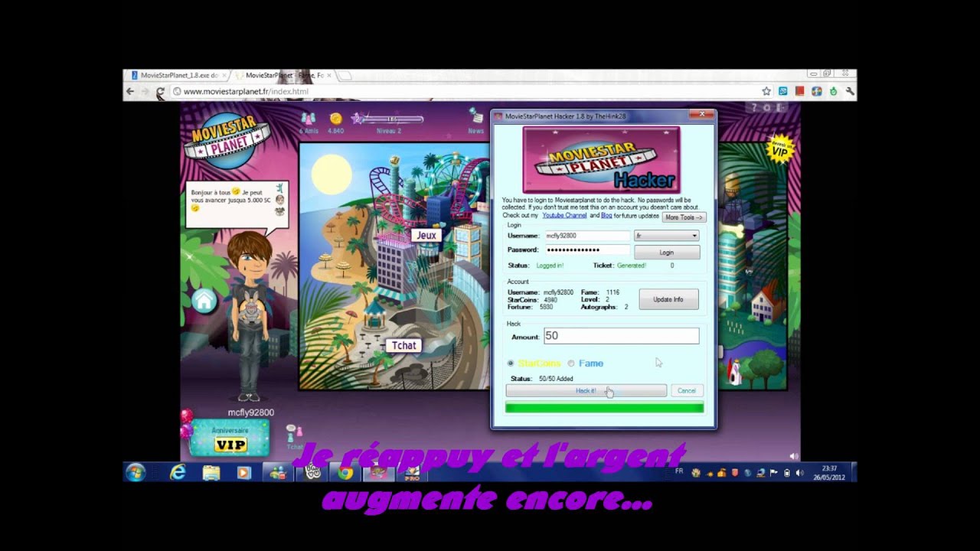Click the Windows Live Messenger taskbar icon

(277, 473)
